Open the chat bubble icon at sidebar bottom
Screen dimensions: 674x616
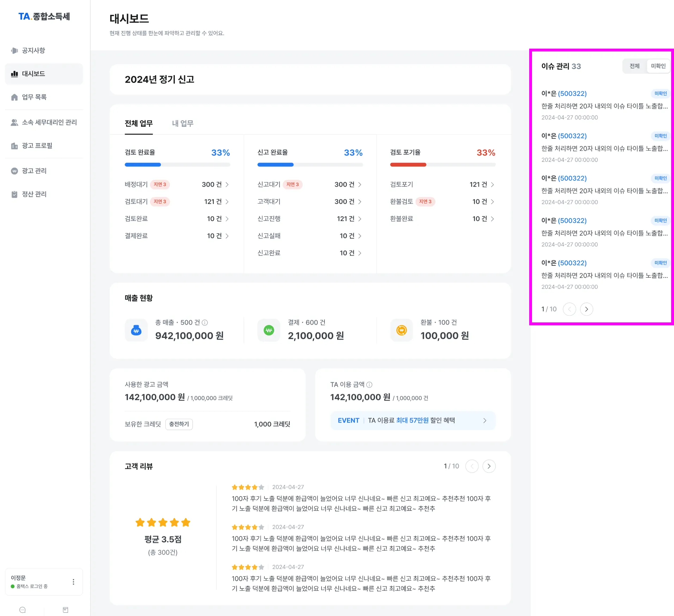[23, 610]
